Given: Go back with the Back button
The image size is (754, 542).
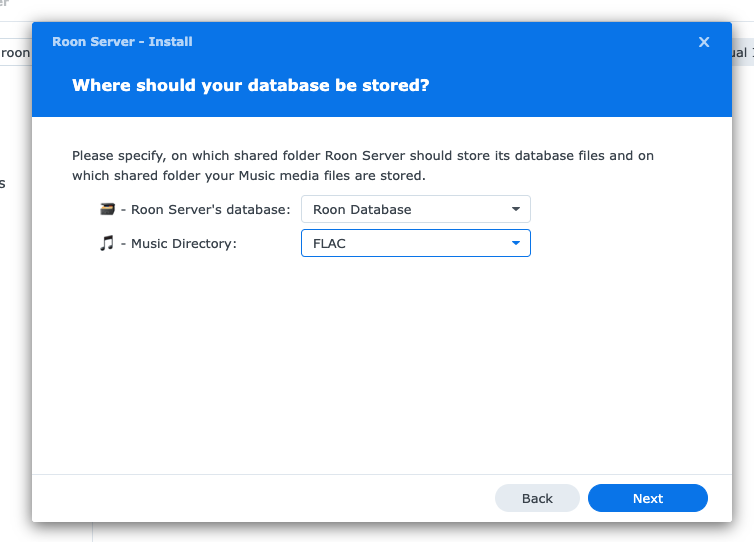Looking at the screenshot, I should click(537, 498).
